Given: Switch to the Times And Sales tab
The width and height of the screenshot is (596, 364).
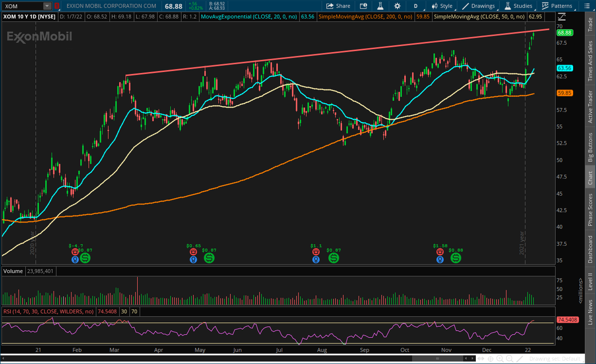Looking at the screenshot, I should (590, 62).
